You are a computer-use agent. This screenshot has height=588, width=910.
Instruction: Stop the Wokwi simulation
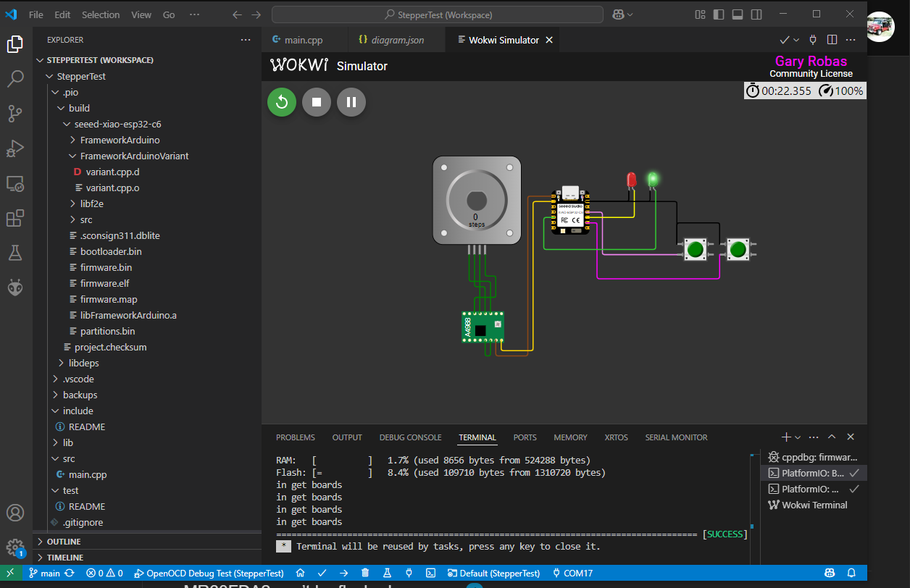point(317,102)
